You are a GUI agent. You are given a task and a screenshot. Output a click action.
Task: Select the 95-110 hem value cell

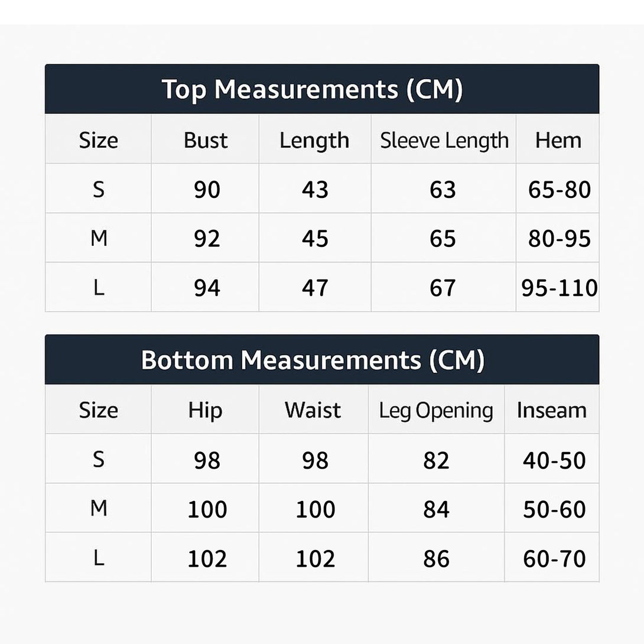tap(559, 288)
